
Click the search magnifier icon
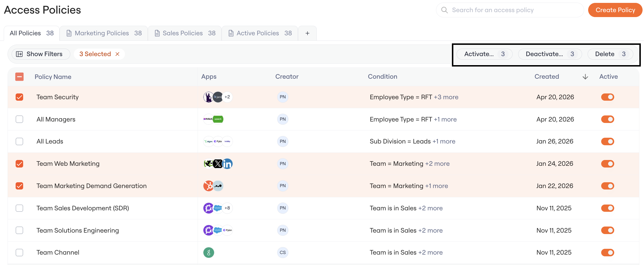click(x=444, y=10)
